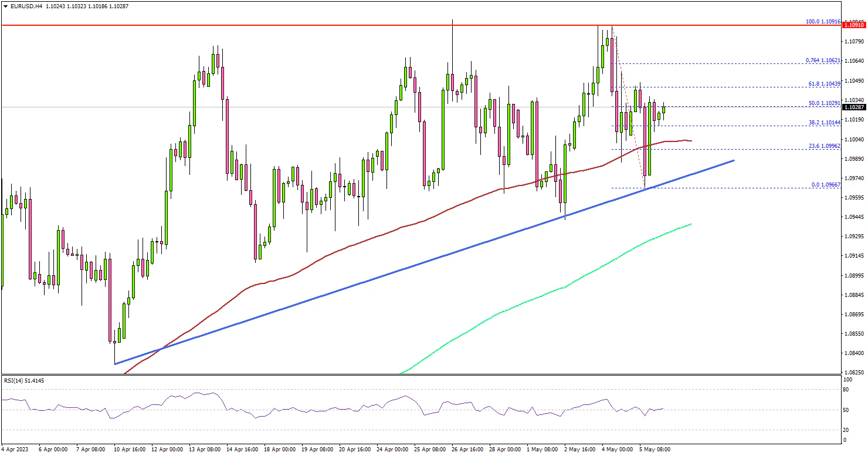Image resolution: width=868 pixels, height=456 pixels.
Task: Click the EURUSD,H4 symbol title
Action: [23, 6]
